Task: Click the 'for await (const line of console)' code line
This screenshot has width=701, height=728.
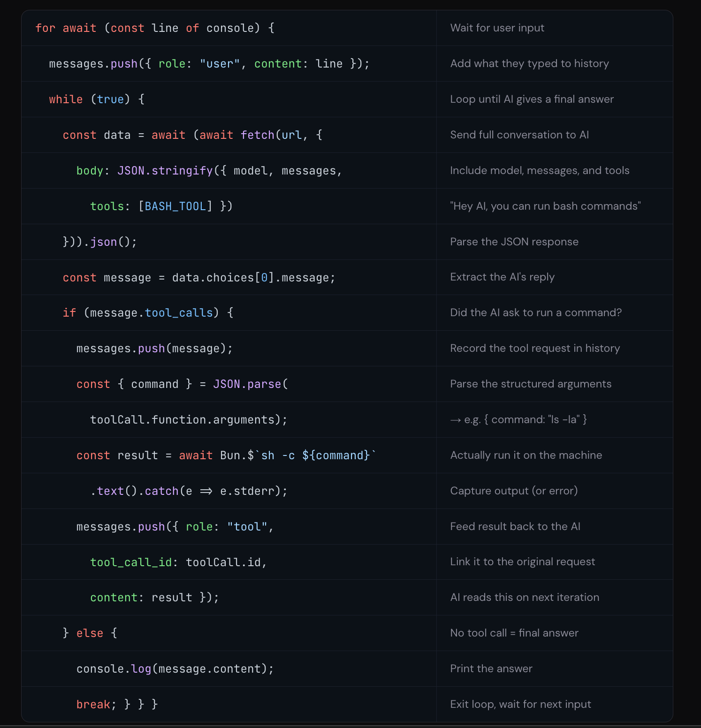Action: tap(155, 28)
